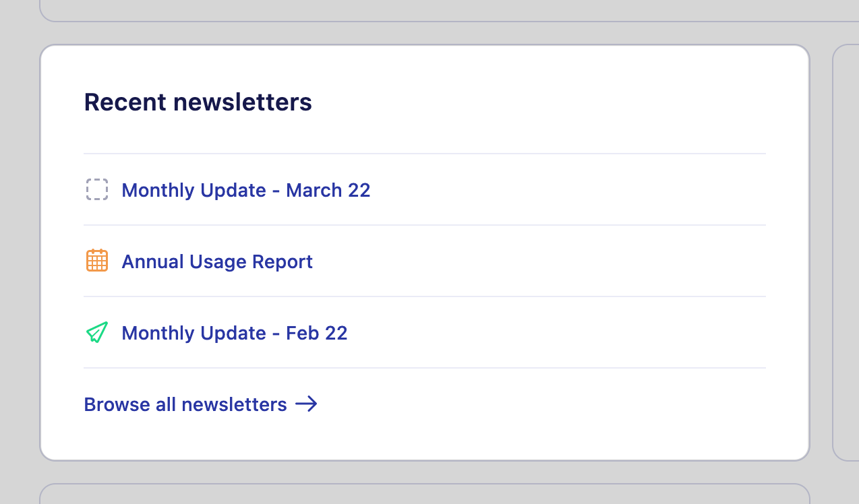Open the Monthly Update - March 22 newsletter
This screenshot has height=504, width=859.
[245, 190]
